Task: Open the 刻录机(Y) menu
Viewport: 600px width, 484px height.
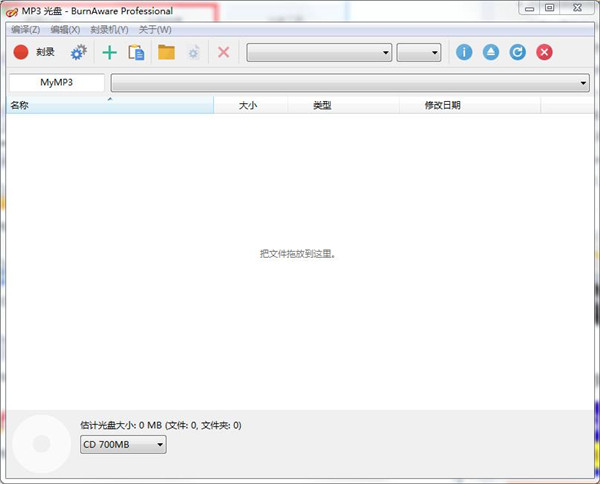Action: [109, 29]
